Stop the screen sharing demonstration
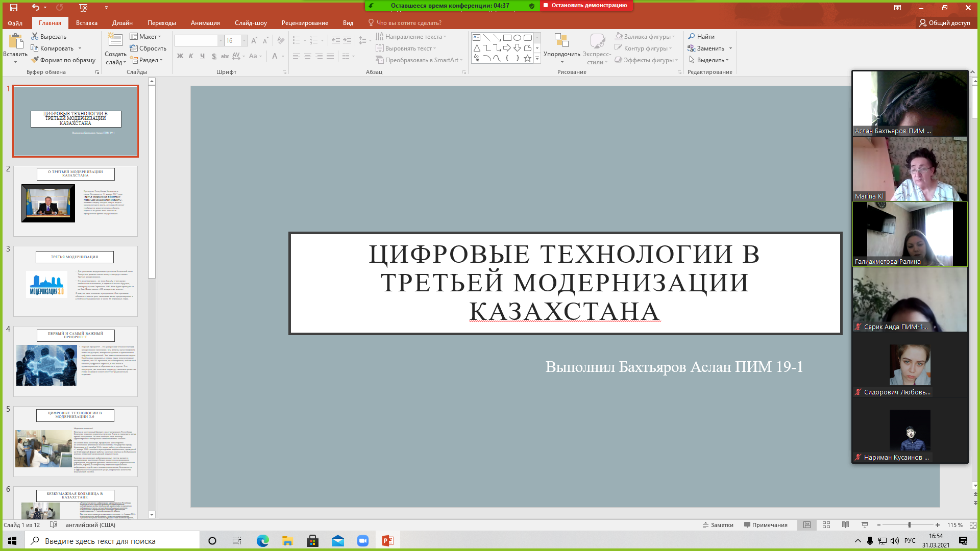Image resolution: width=980 pixels, height=551 pixels. point(585,6)
